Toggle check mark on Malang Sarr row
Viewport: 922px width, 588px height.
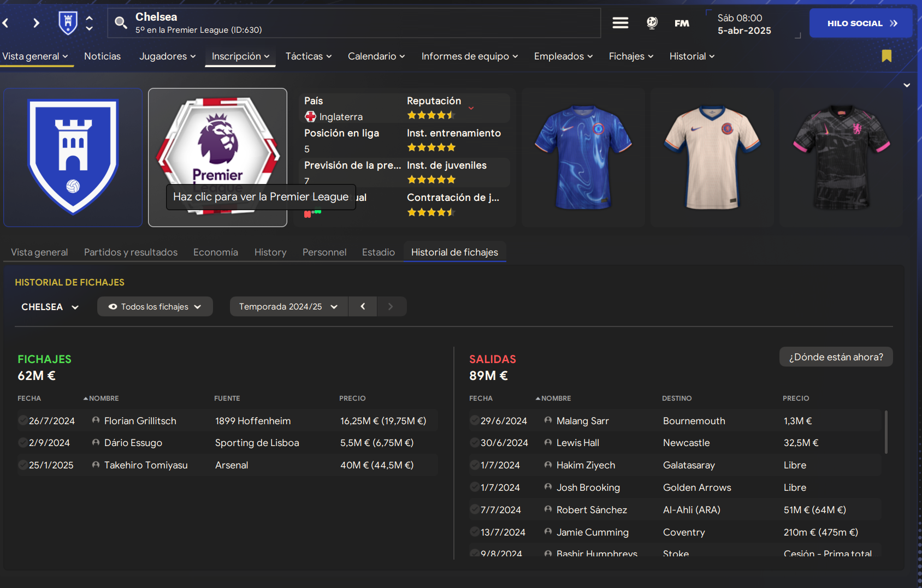tap(475, 420)
